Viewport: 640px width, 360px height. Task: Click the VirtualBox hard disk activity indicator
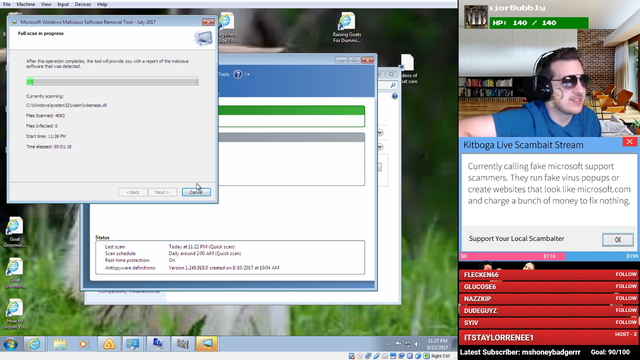tap(351, 356)
